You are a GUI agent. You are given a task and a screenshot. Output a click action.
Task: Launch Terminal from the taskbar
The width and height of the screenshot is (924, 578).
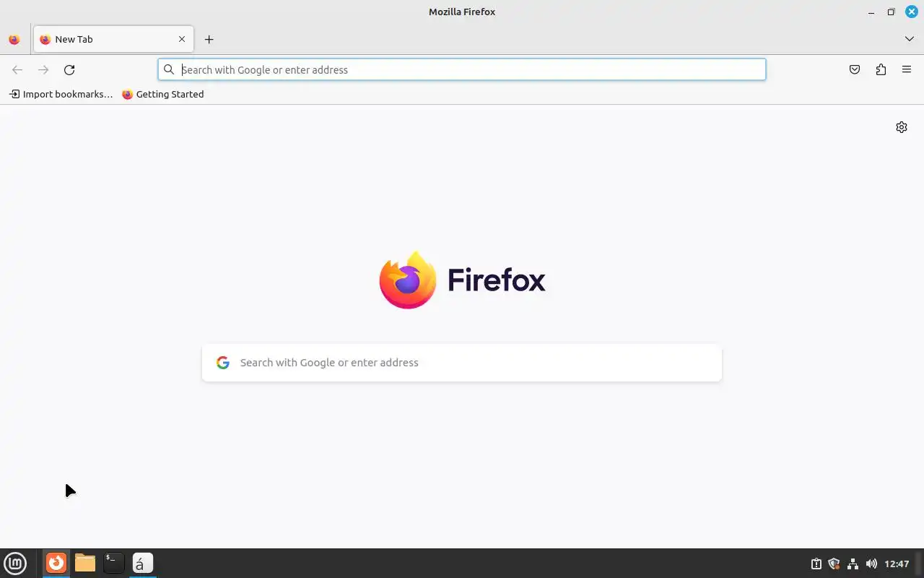(x=113, y=563)
